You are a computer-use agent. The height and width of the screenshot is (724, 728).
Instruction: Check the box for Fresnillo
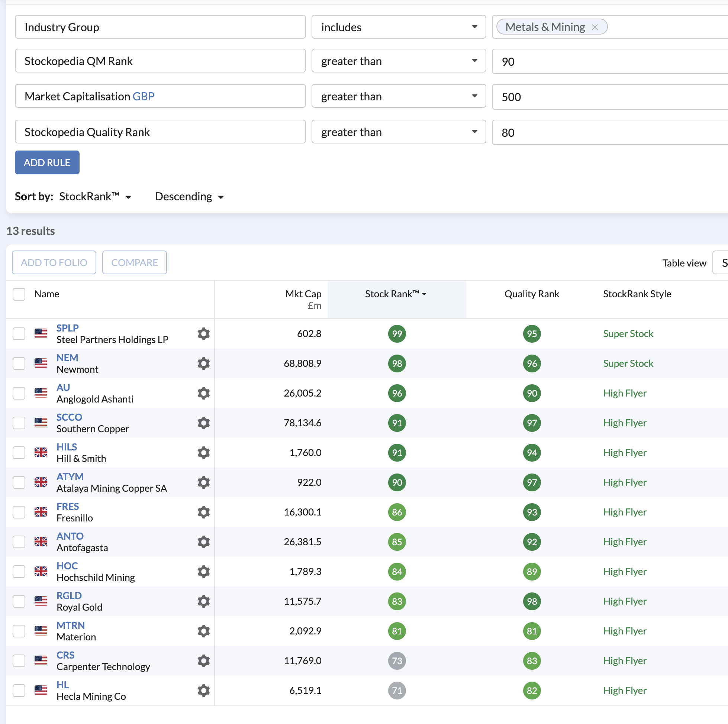[19, 512]
